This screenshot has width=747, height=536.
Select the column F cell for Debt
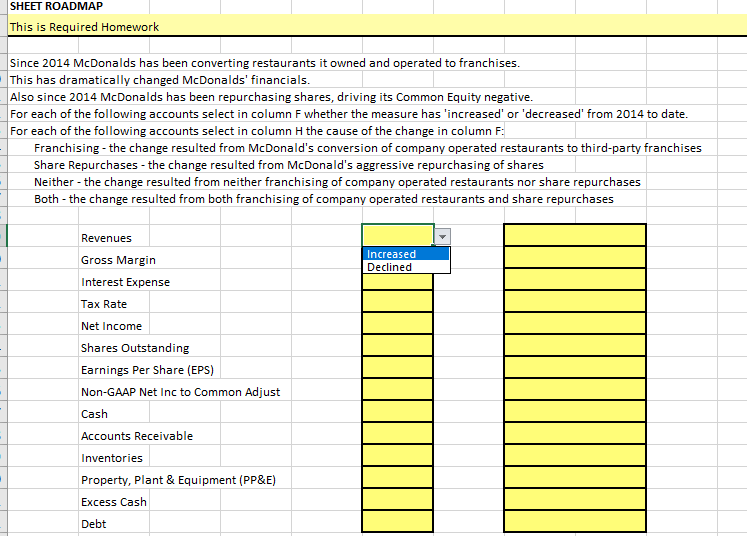tap(398, 521)
